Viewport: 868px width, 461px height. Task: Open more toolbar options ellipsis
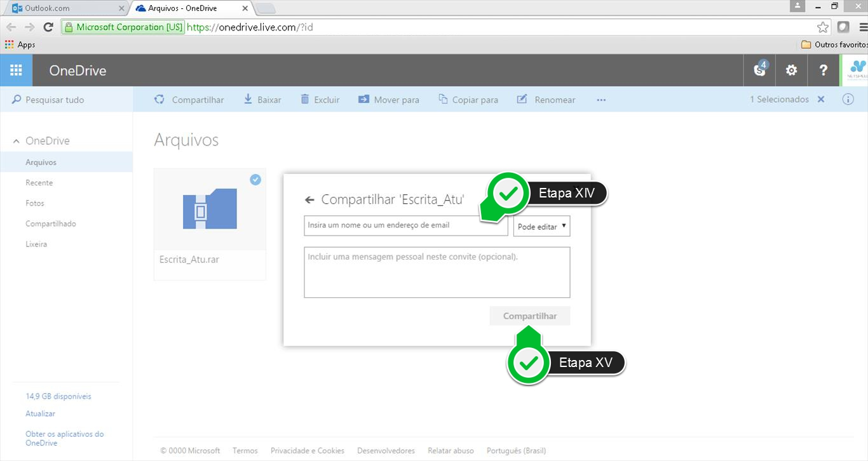coord(601,100)
